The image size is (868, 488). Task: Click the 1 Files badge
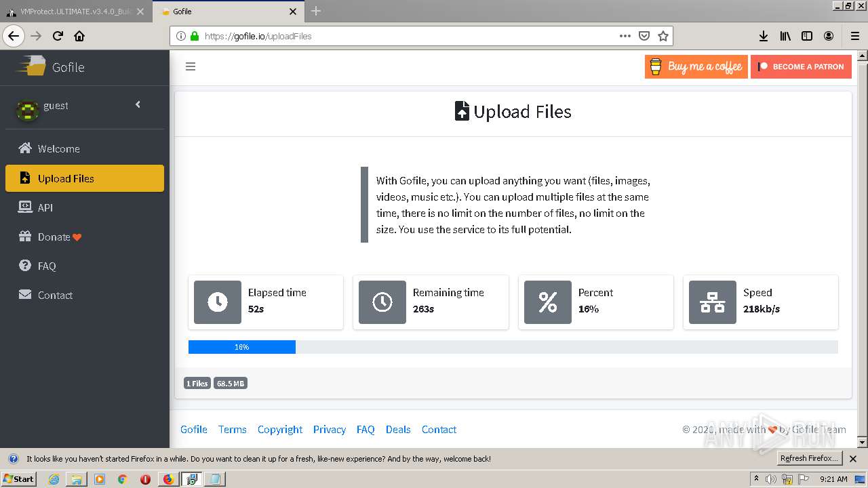pos(197,384)
